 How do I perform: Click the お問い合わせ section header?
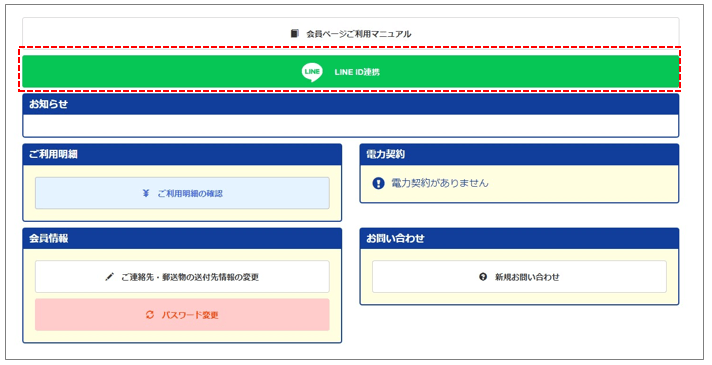click(519, 238)
